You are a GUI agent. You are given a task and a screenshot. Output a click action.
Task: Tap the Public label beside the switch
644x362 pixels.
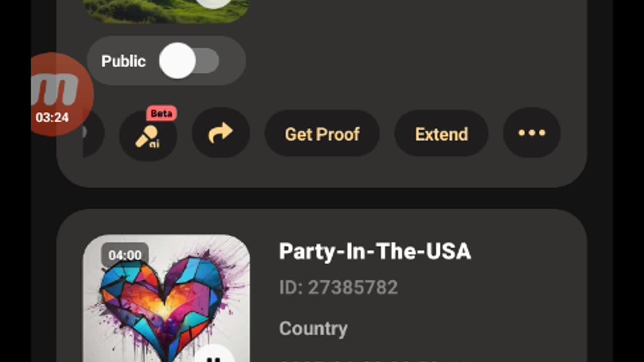coord(123,61)
